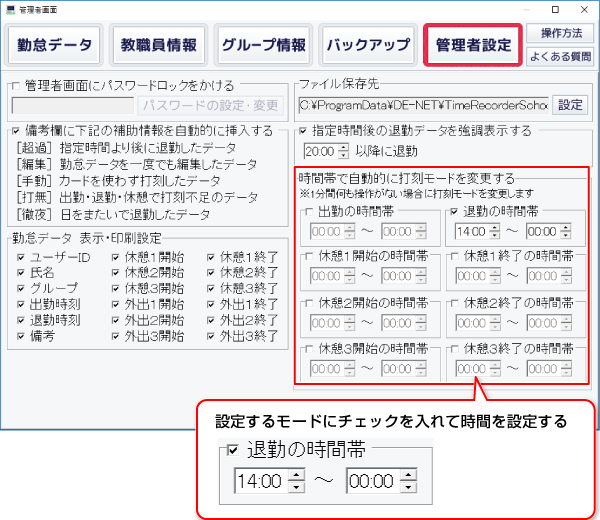Open the 勤怠データ tab
The width and height of the screenshot is (600, 520).
coord(54,45)
